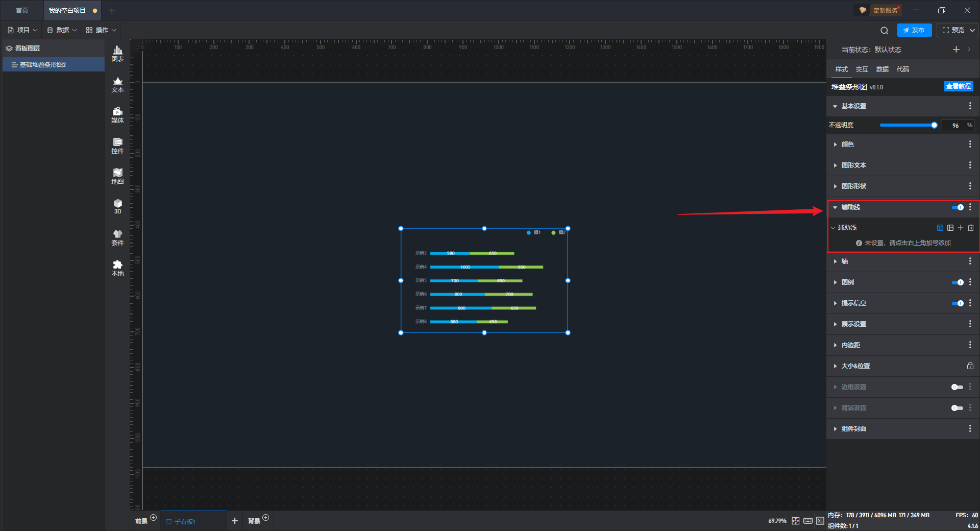Open 基本设置 more options menu
The height and width of the screenshot is (531, 980).
[970, 106]
